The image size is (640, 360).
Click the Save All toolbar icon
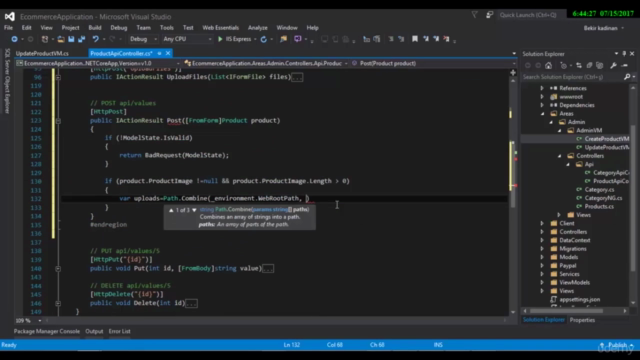click(x=81, y=39)
